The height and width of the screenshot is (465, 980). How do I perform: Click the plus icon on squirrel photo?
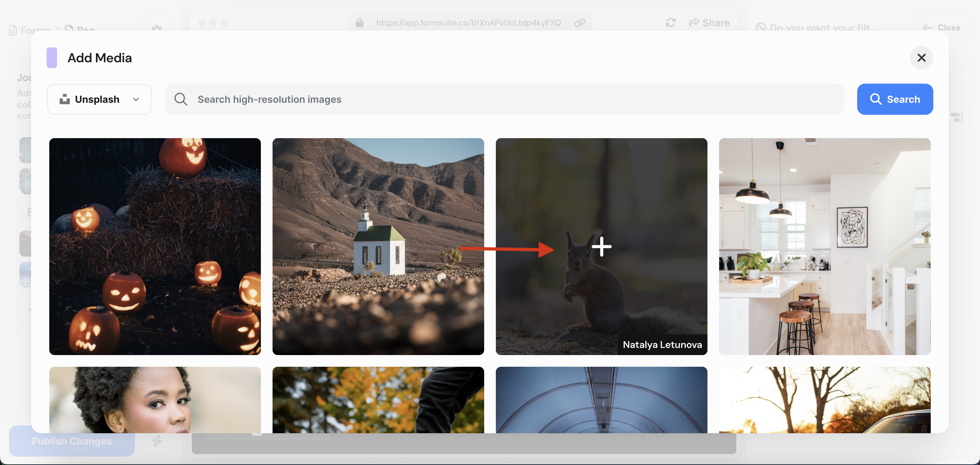601,246
